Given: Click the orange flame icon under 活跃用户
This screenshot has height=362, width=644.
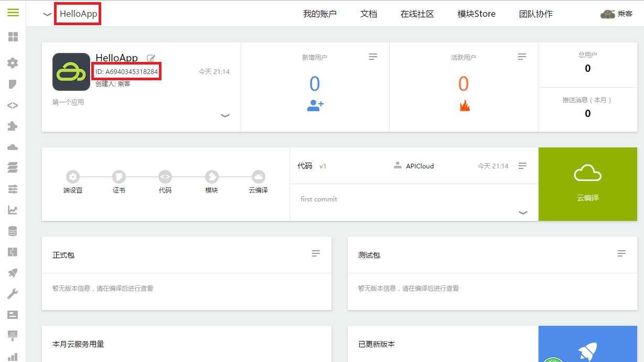Looking at the screenshot, I should 464,105.
